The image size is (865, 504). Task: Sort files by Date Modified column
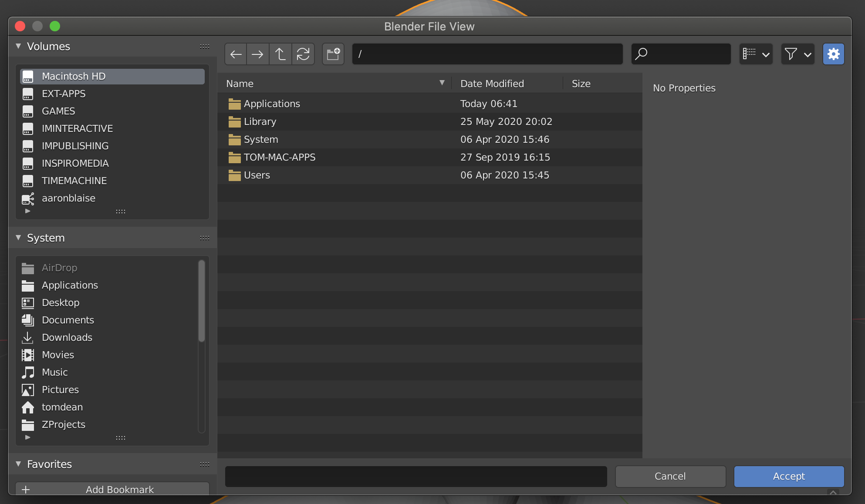(x=507, y=83)
